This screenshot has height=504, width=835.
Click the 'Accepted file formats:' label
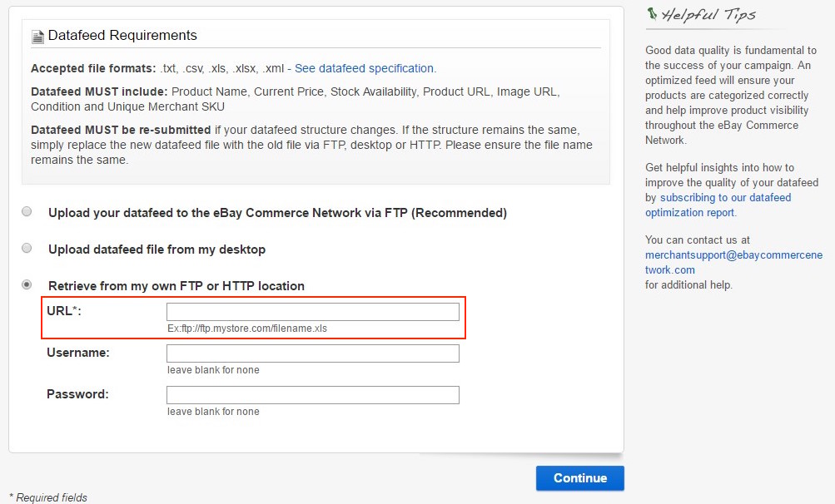(x=93, y=69)
